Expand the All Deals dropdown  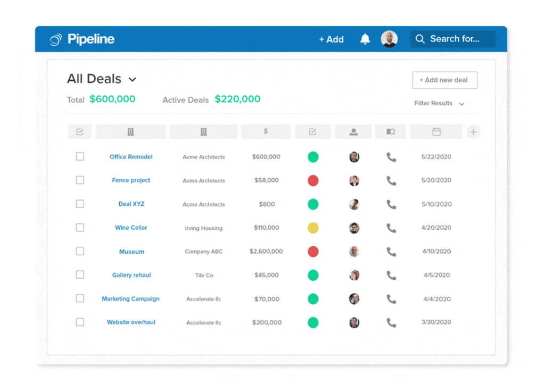pos(133,79)
